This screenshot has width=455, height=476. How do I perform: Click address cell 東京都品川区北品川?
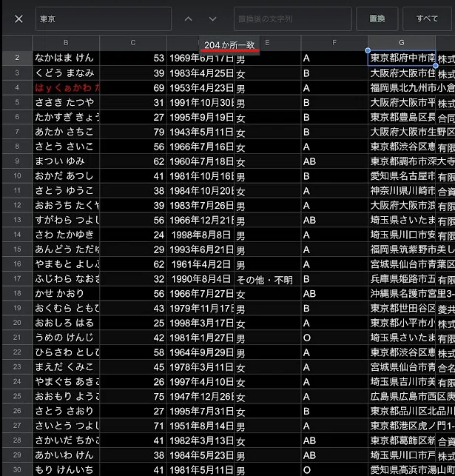point(411,411)
